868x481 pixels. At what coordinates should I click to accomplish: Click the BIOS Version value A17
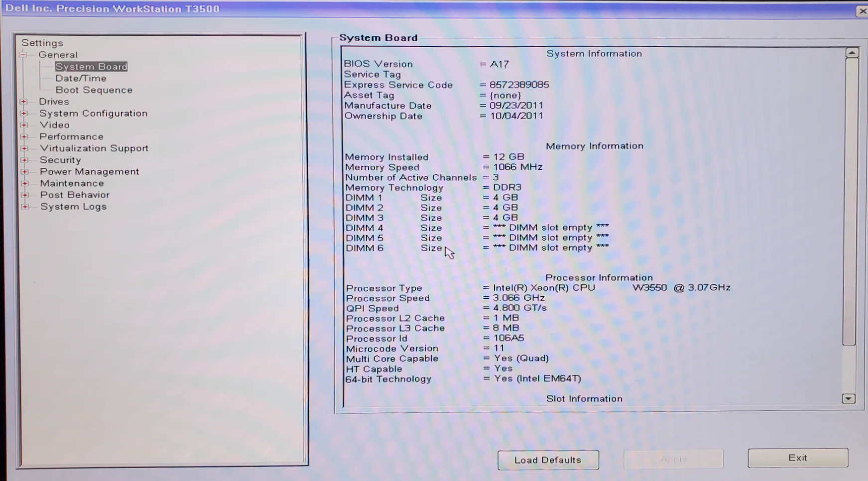(499, 64)
